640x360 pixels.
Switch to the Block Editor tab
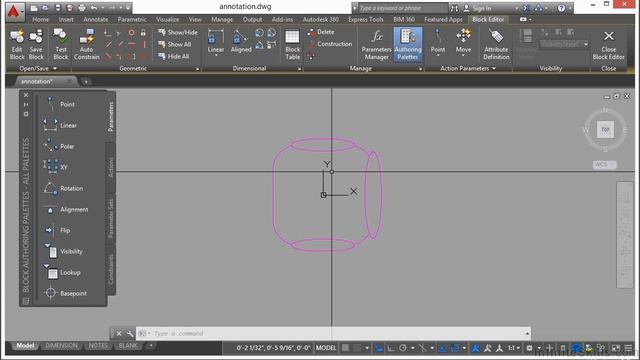click(x=488, y=19)
